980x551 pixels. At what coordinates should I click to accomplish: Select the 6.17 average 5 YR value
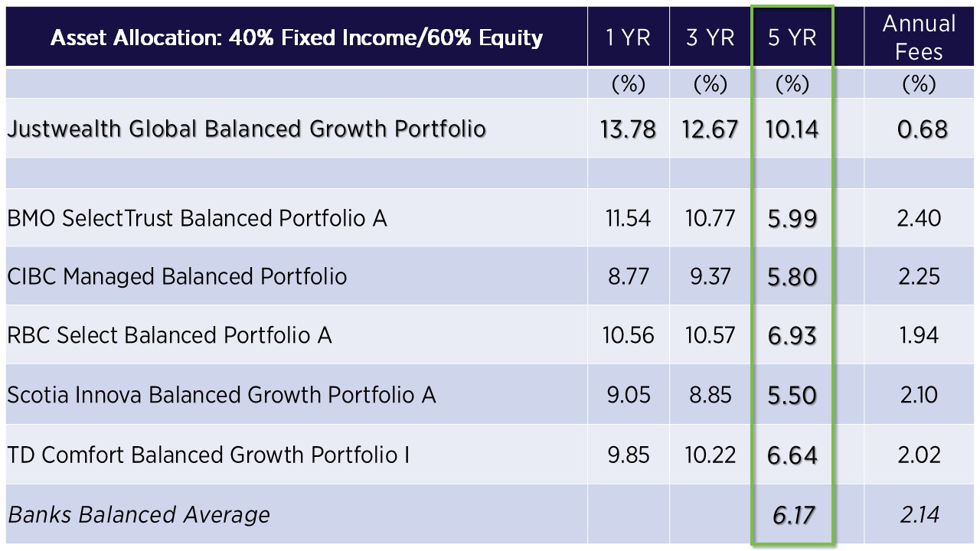[794, 515]
